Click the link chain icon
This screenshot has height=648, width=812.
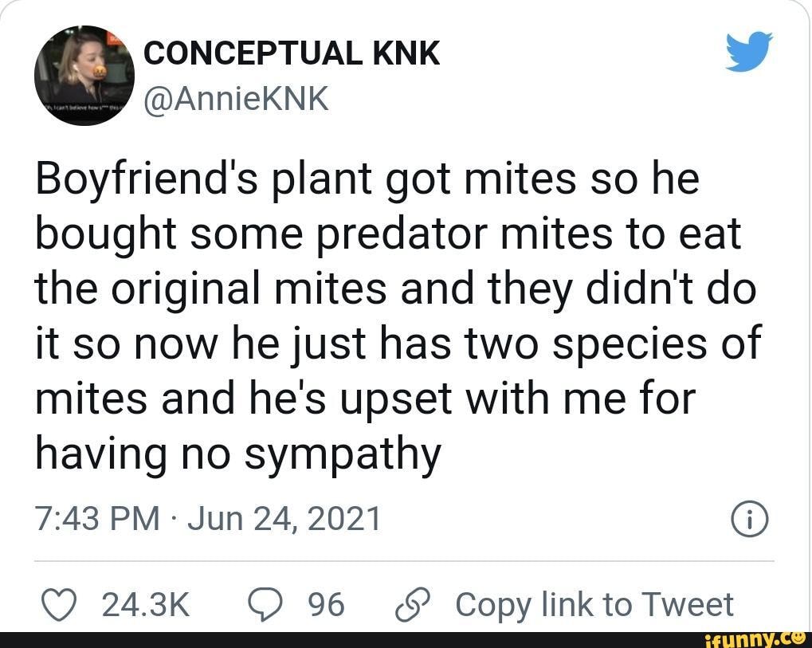(x=410, y=603)
